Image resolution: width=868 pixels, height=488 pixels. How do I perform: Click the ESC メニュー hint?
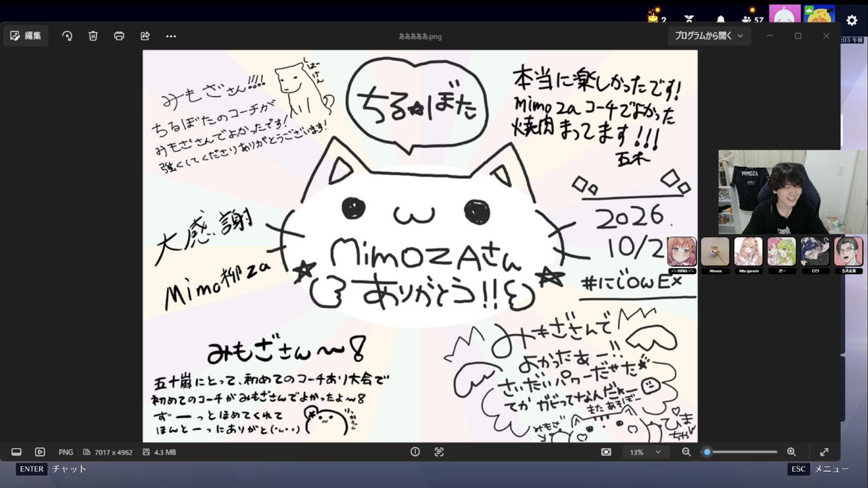click(819, 468)
